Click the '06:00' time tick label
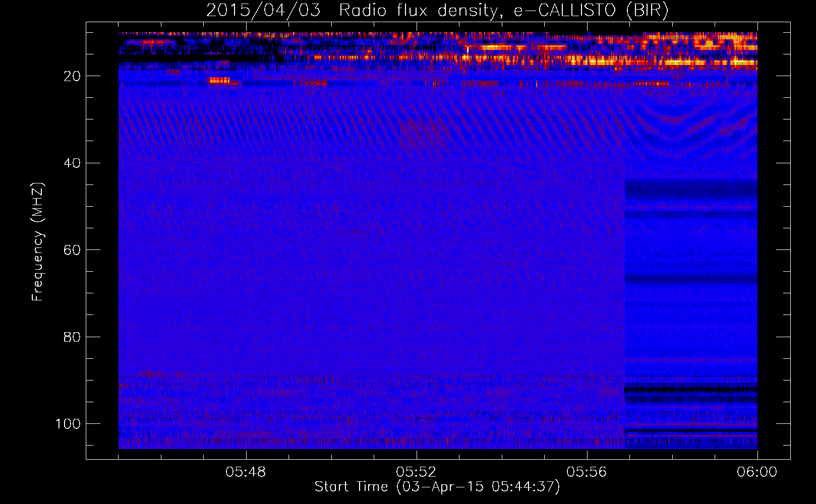The height and width of the screenshot is (504, 816). click(757, 472)
